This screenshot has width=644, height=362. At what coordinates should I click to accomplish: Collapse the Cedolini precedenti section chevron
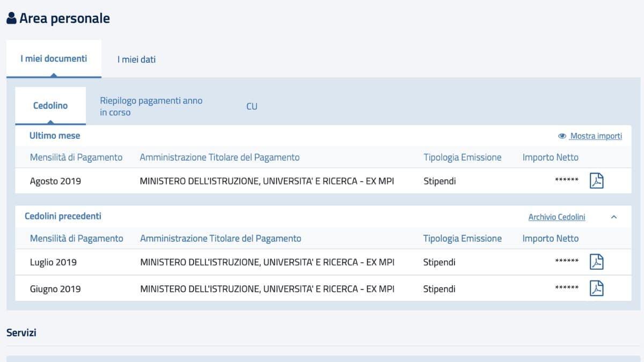coord(614,217)
